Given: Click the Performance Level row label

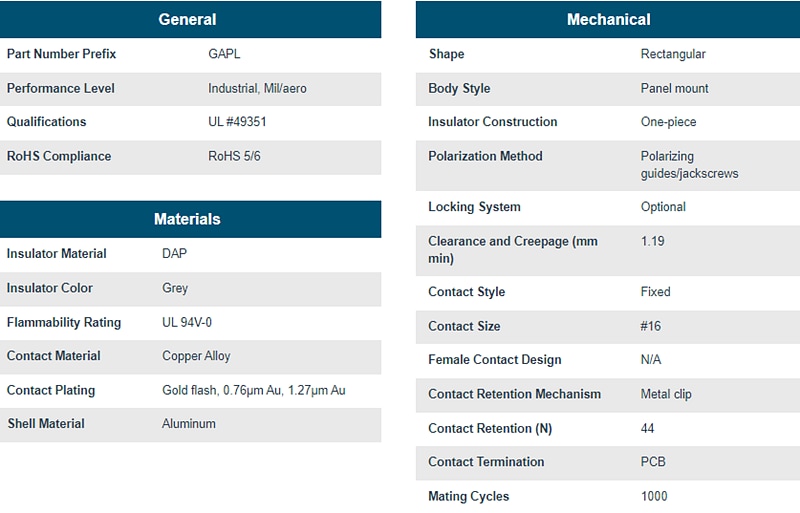Looking at the screenshot, I should tap(61, 88).
